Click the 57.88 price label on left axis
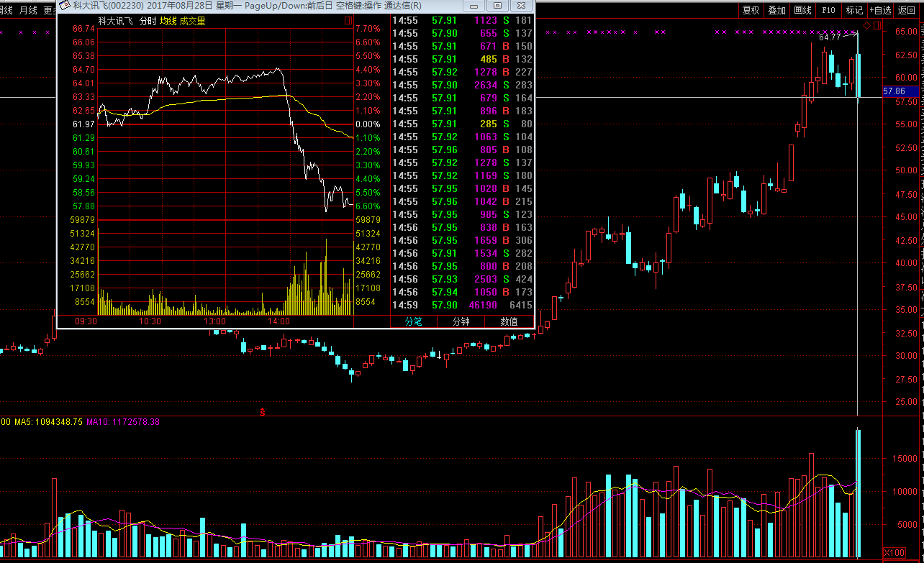This screenshot has height=563, width=924. click(x=83, y=206)
